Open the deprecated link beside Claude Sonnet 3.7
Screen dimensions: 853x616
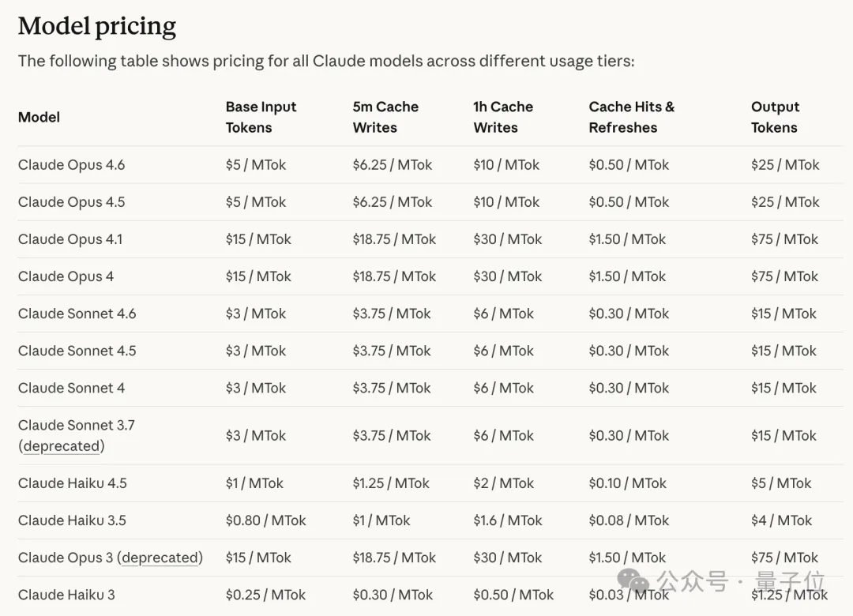pos(63,446)
